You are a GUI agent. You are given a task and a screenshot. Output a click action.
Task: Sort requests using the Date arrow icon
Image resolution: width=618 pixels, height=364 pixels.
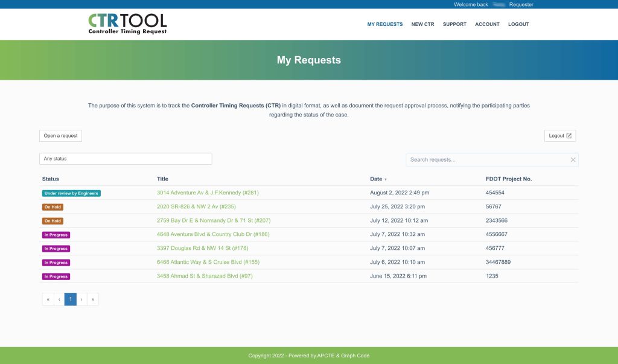coord(384,179)
